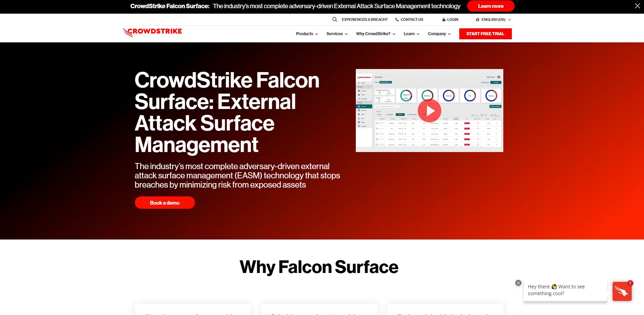Click the CrowdStrike logo
Image resolution: width=644 pixels, height=315 pixels.
[152, 32]
